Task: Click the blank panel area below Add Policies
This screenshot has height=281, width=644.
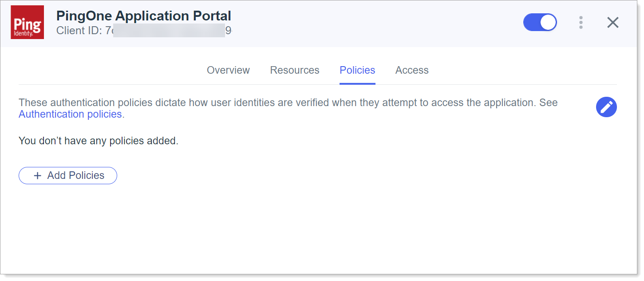Action: [x=311, y=226]
